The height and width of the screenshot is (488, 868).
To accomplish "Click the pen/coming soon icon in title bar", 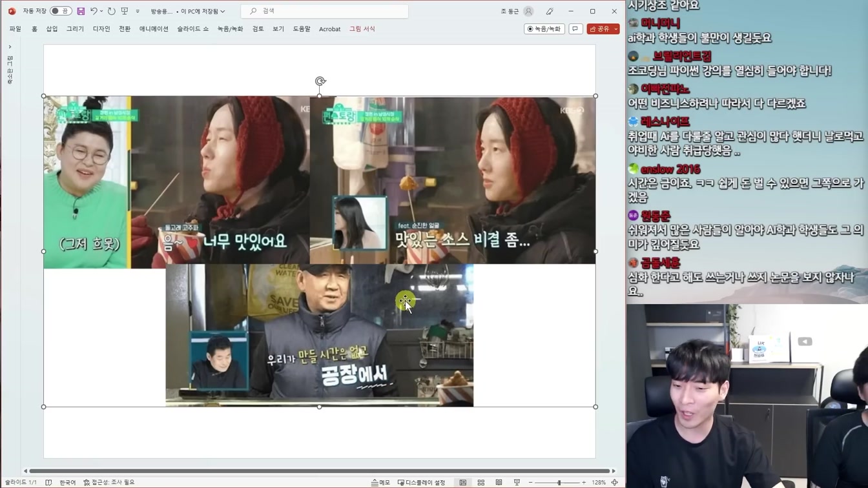I will coord(550,11).
